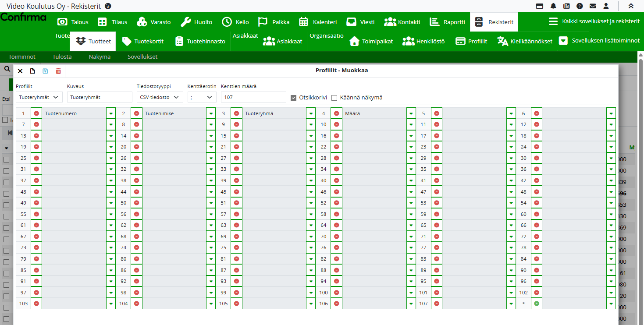Screen dimensions: 644x325
Task: Open the Kenttäerotin separator dropdown
Action: click(x=202, y=97)
